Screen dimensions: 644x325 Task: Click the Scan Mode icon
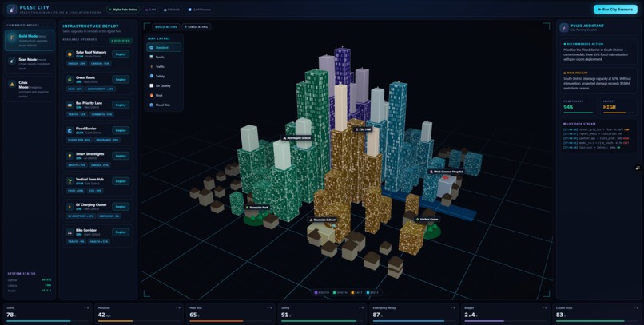click(12, 61)
